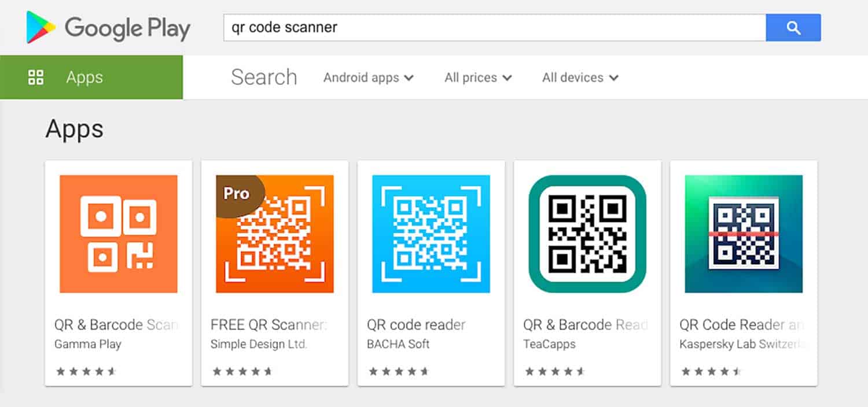
Task: Click the FREE QR Scanner Pro app icon
Action: [274, 234]
